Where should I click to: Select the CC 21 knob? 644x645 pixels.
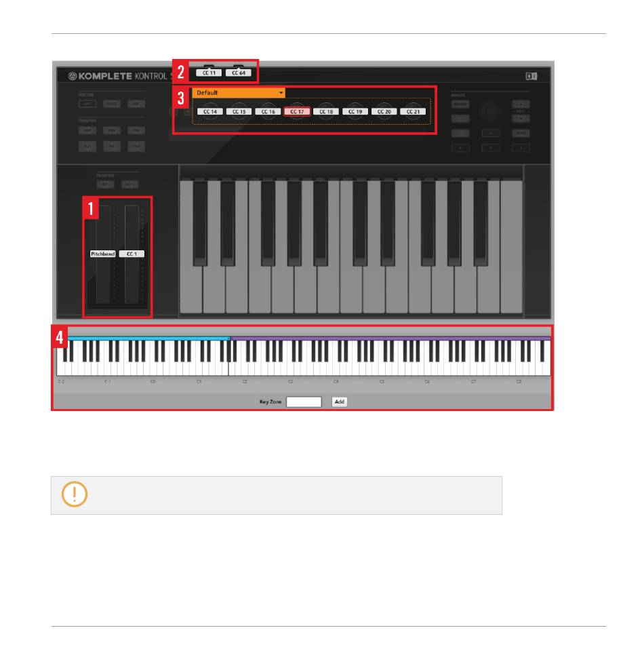tap(414, 111)
